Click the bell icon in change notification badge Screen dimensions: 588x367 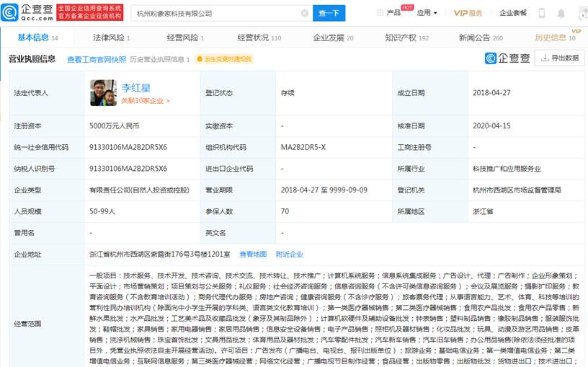pyautogui.click(x=200, y=59)
